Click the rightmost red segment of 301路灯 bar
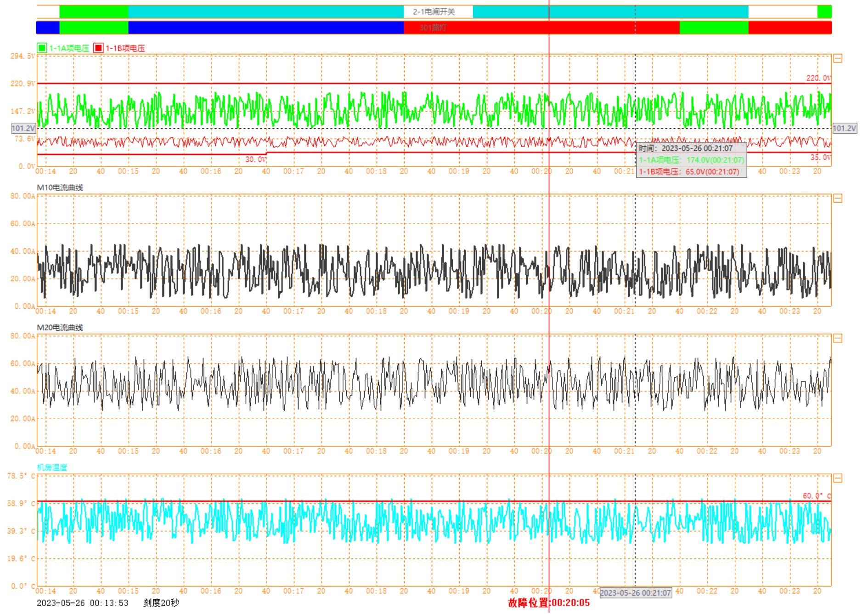 (x=790, y=28)
